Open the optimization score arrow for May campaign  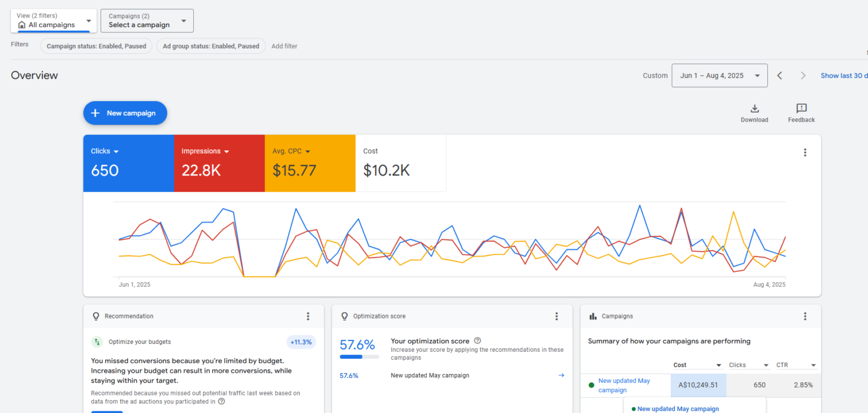pyautogui.click(x=561, y=375)
